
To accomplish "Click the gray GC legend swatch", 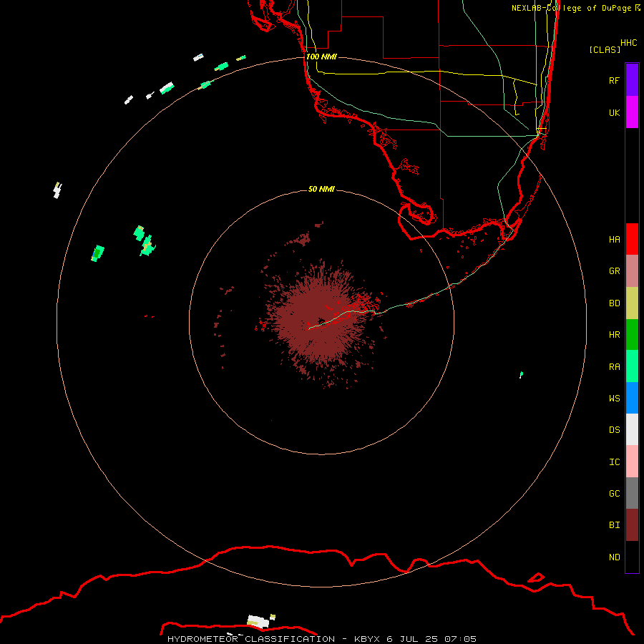I will pos(632,493).
